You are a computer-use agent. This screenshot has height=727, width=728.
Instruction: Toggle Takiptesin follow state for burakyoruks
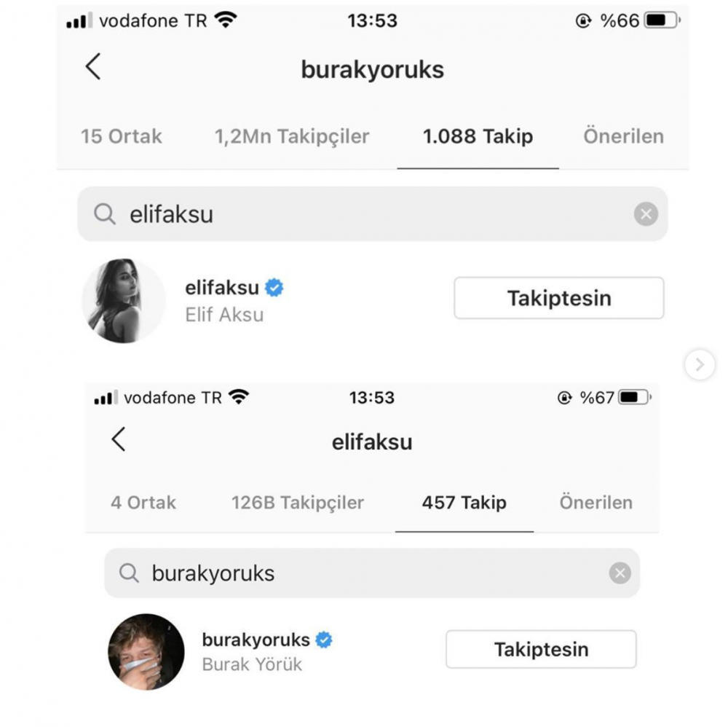pos(541,649)
